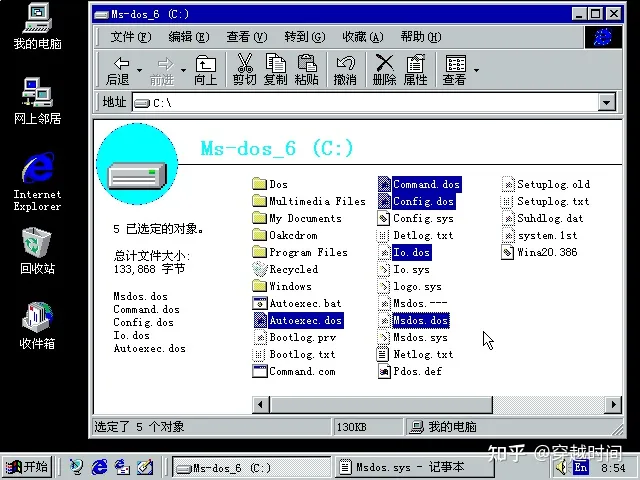Launch Internet Explorer from quick launch

pos(99,467)
